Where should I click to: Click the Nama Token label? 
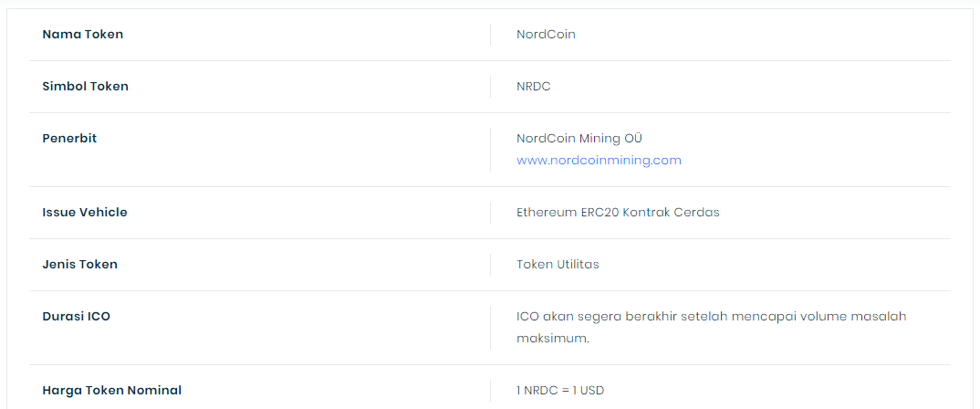click(x=82, y=34)
